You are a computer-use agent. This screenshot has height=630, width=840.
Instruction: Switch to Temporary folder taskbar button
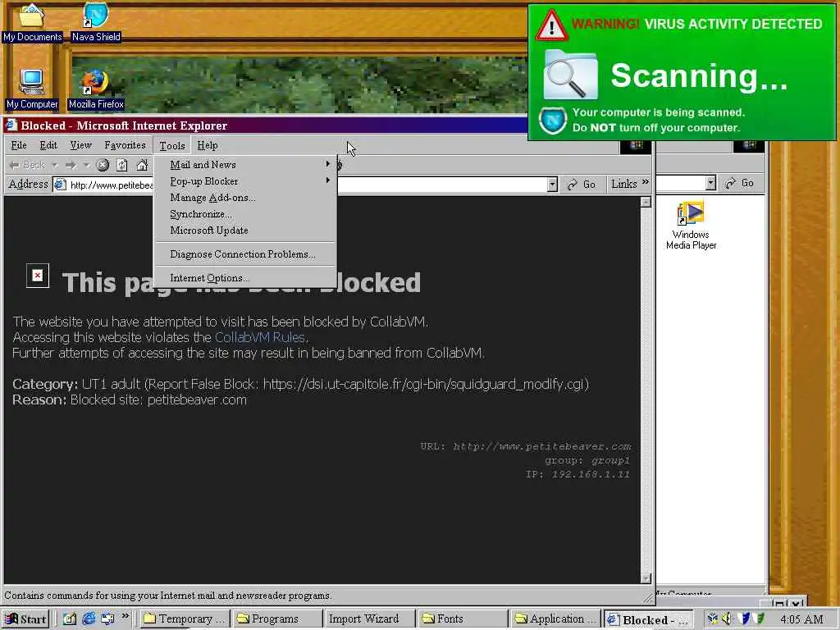(185, 619)
